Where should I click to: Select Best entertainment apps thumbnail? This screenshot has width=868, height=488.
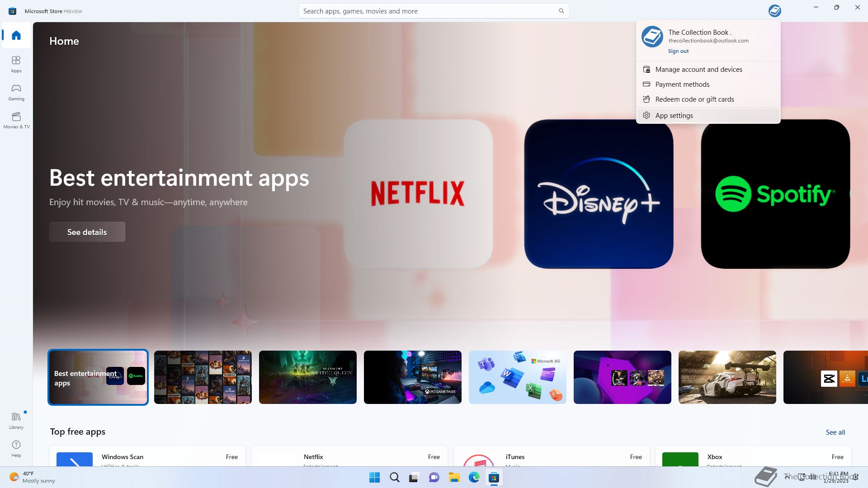[x=98, y=377]
